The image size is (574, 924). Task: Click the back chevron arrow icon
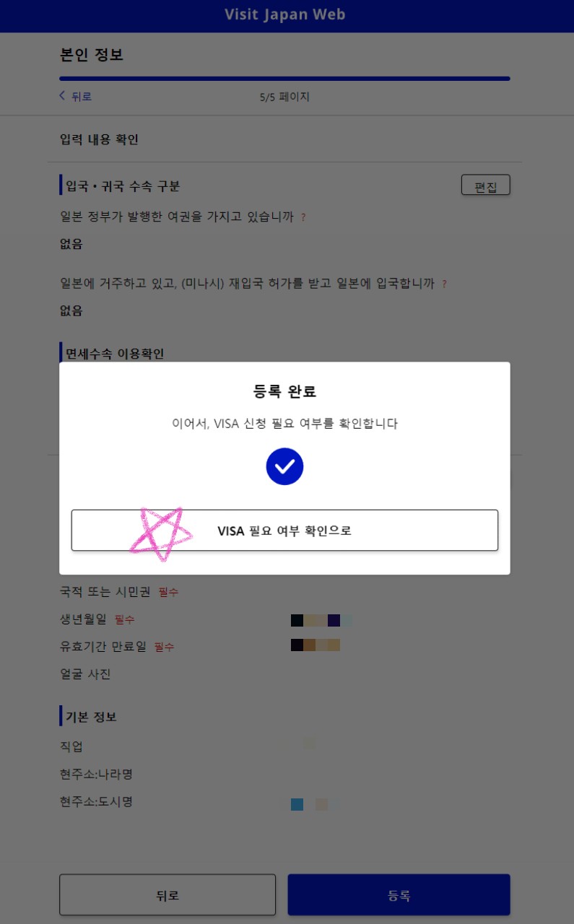(63, 96)
